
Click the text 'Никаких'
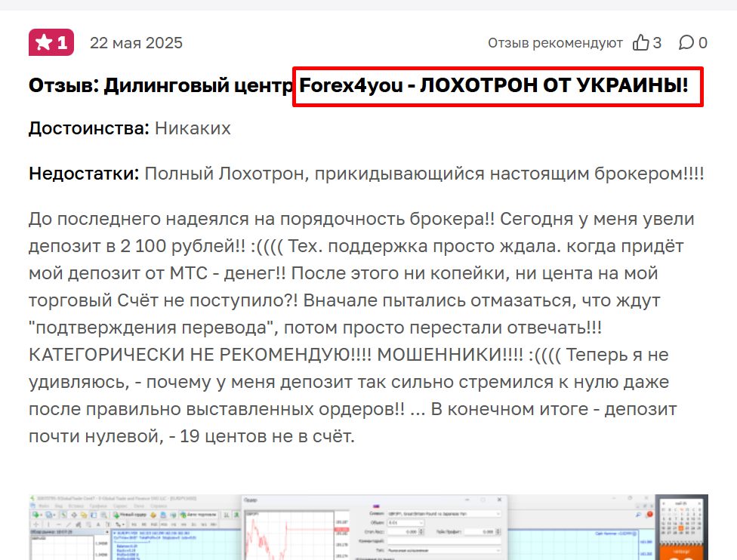pyautogui.click(x=193, y=128)
